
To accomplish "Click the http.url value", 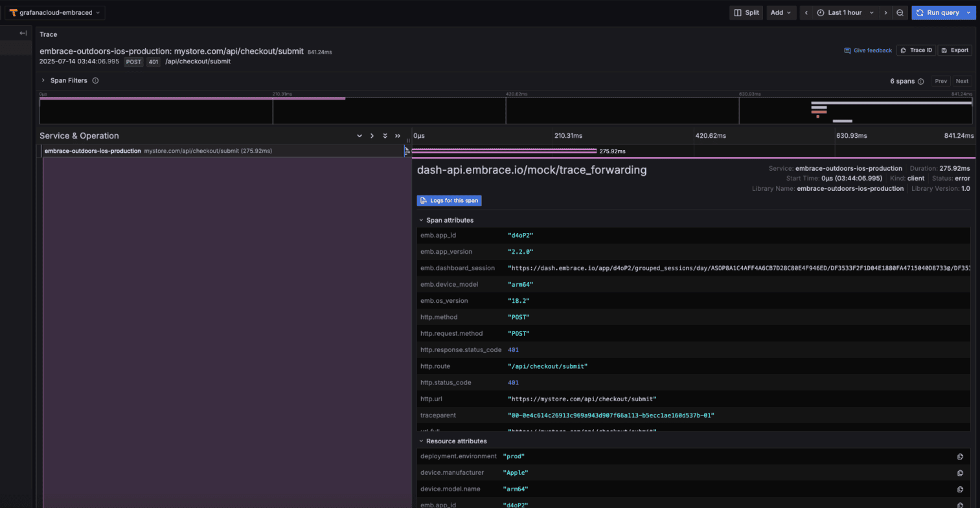I will [582, 399].
